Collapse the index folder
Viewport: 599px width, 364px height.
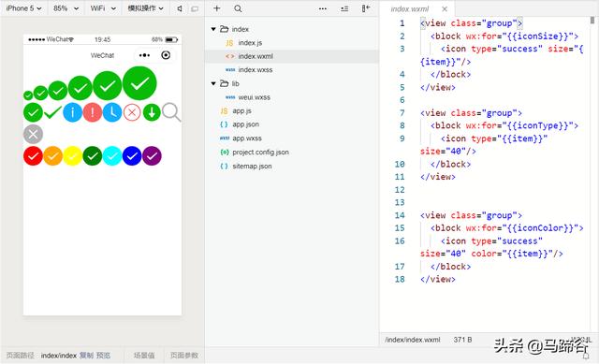click(x=213, y=29)
